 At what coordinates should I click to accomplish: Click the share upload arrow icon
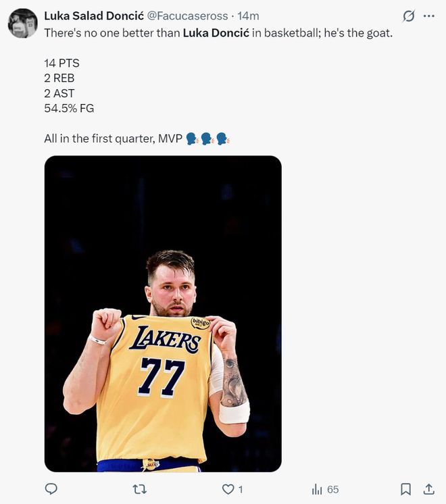pos(428,488)
